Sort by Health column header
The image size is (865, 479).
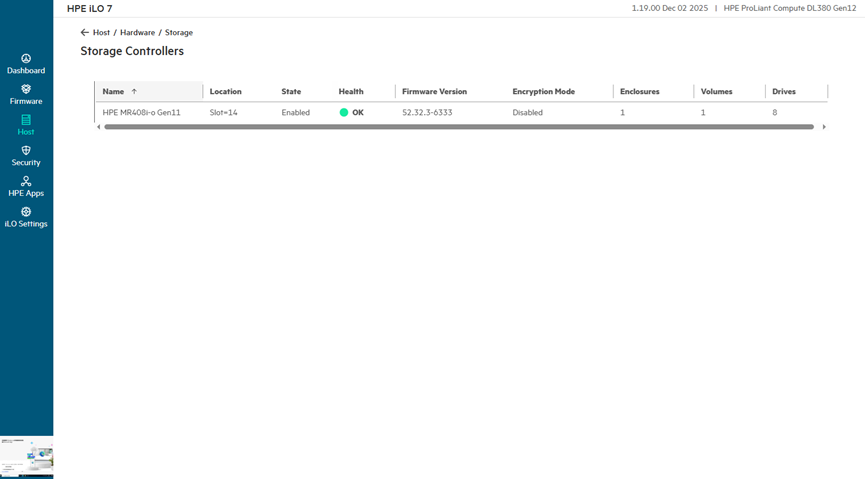coord(351,92)
